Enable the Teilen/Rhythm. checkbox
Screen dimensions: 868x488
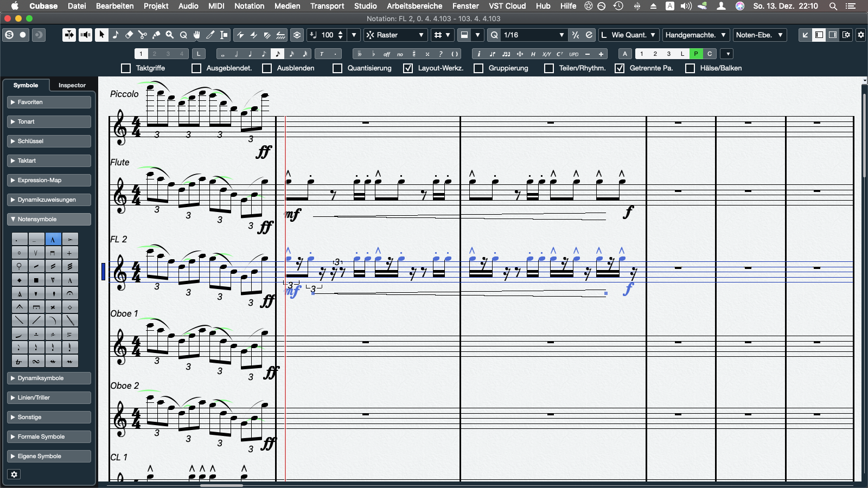pyautogui.click(x=549, y=68)
